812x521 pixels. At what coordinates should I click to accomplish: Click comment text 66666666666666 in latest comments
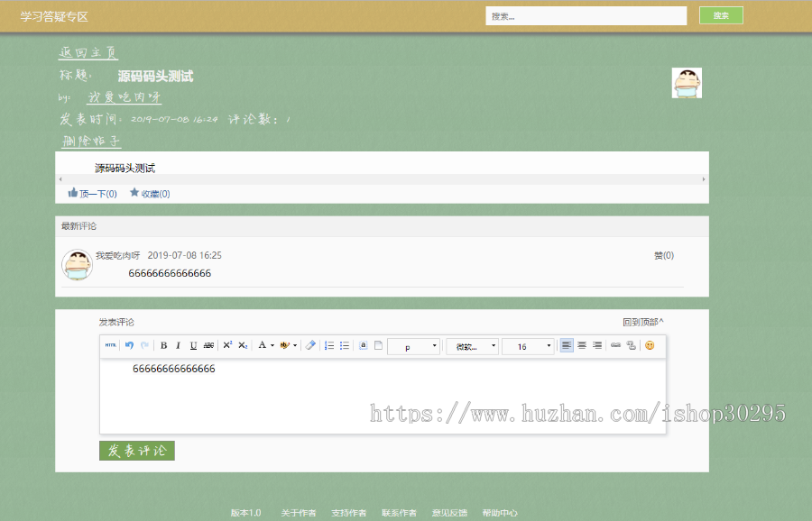coord(170,273)
